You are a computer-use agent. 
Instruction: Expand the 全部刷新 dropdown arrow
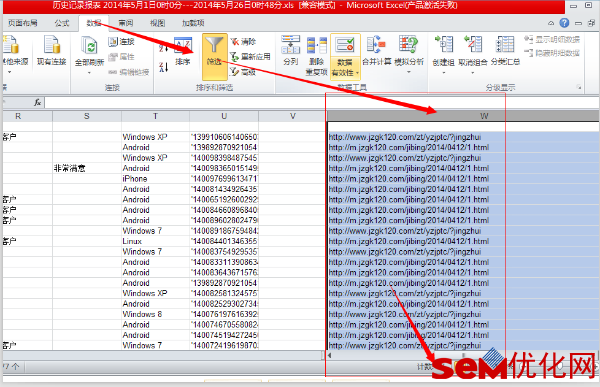click(x=89, y=72)
